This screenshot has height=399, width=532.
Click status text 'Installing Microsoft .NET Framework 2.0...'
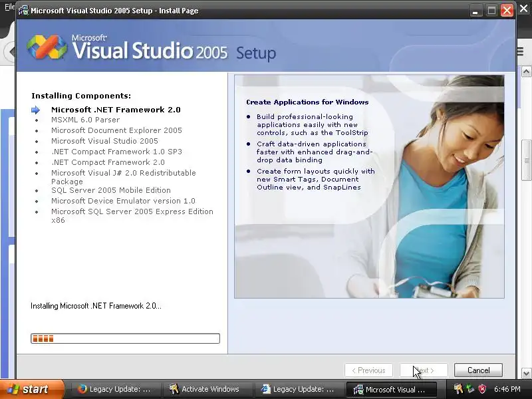(x=96, y=306)
